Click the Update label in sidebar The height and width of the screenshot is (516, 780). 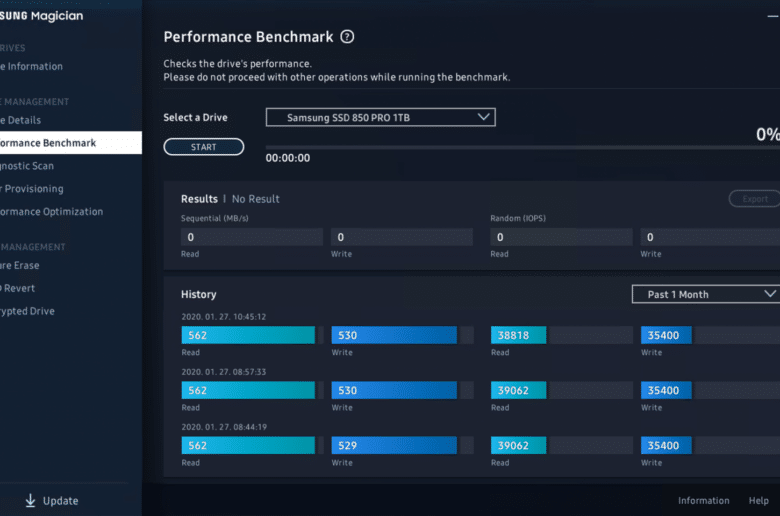[61, 501]
